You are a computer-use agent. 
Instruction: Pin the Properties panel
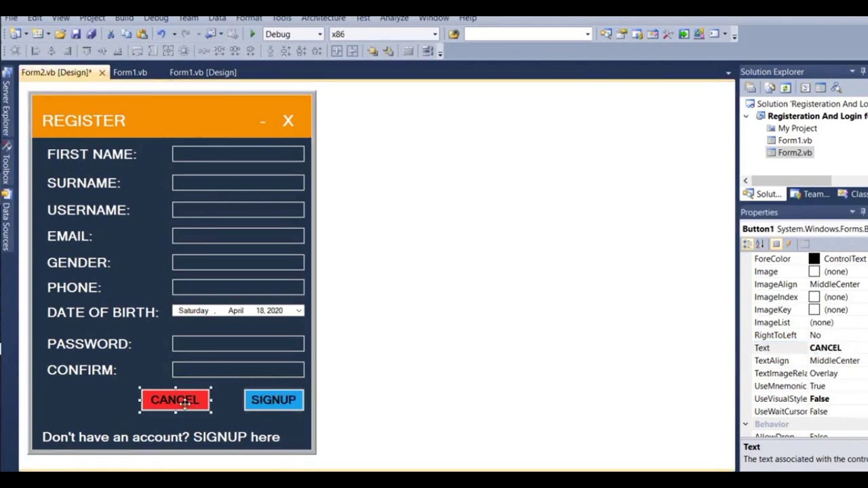point(863,211)
